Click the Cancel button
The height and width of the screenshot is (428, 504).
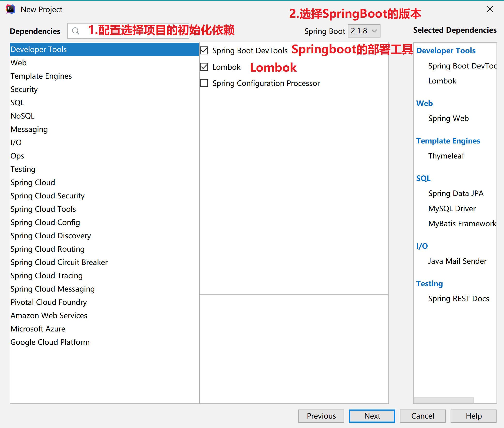[422, 416]
